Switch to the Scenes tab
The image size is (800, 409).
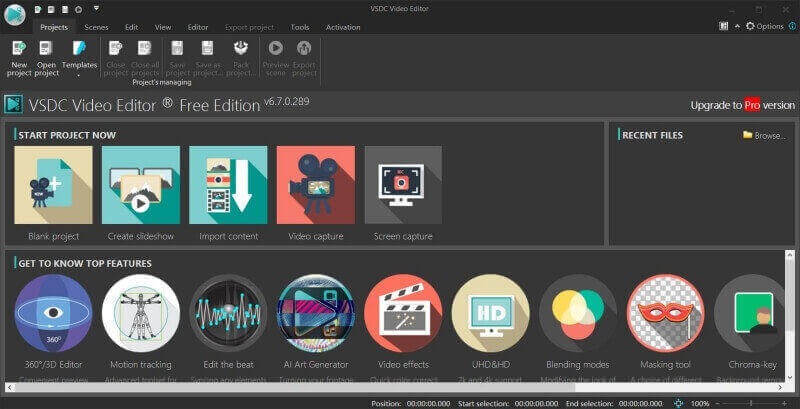click(x=96, y=28)
